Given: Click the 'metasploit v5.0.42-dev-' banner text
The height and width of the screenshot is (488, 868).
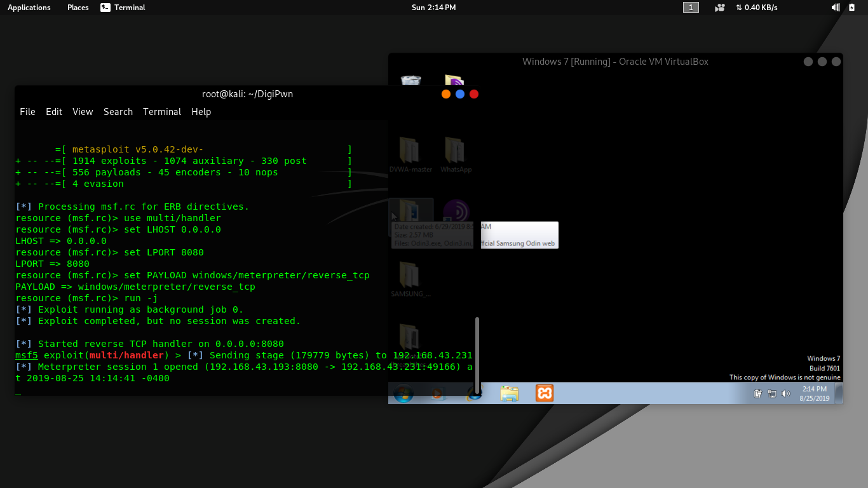Looking at the screenshot, I should (x=138, y=150).
